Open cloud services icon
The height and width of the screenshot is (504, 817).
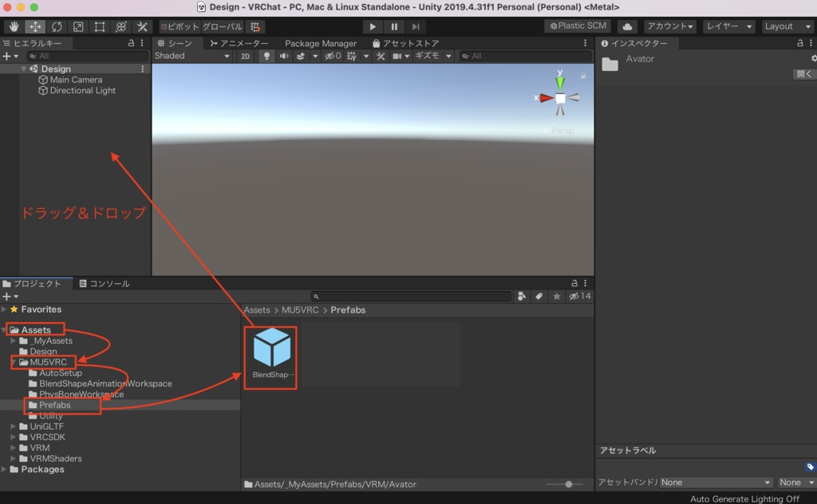(627, 26)
